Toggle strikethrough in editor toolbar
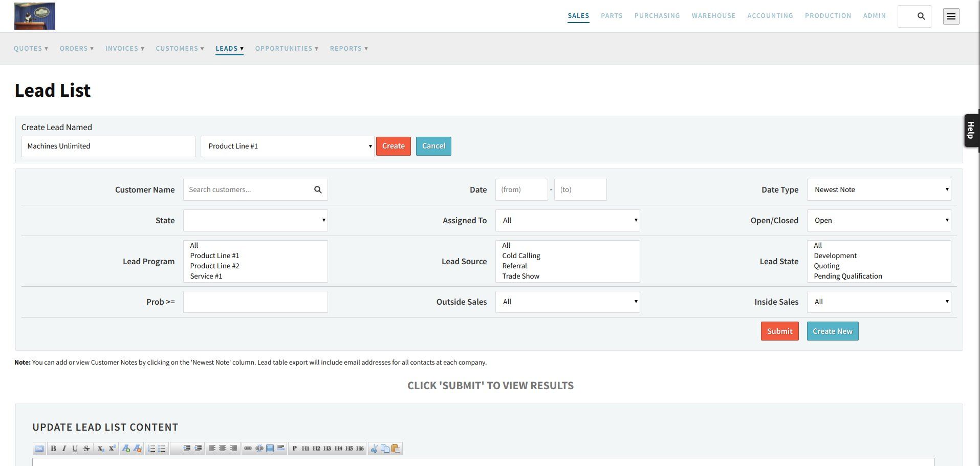The width and height of the screenshot is (980, 466). tap(86, 449)
